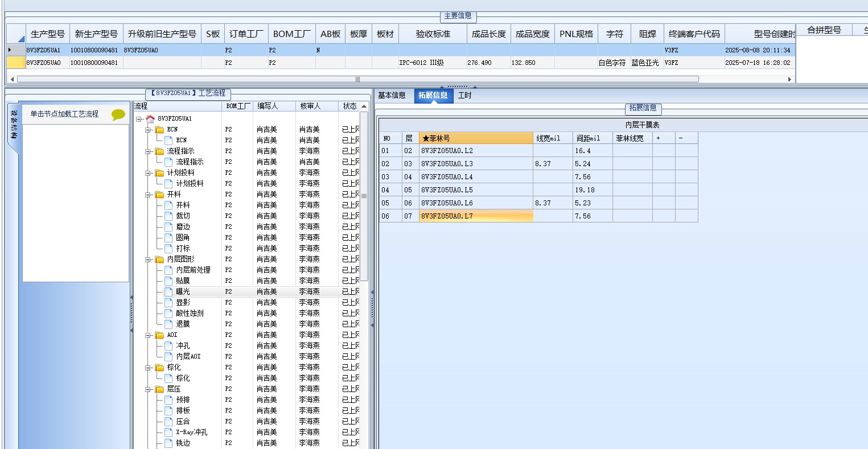This screenshot has height=449, width=868.
Task: Click the 线宽mil column header
Action: tap(553, 138)
